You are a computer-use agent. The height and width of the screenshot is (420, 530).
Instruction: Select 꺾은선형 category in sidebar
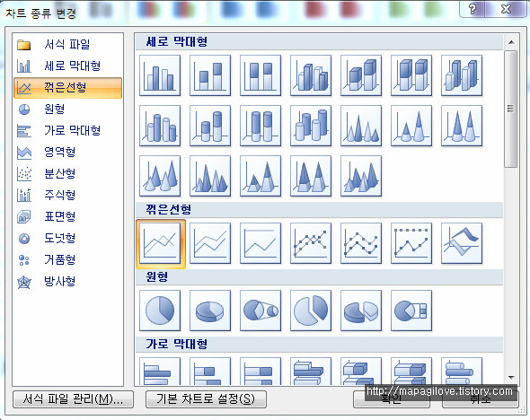coord(67,88)
